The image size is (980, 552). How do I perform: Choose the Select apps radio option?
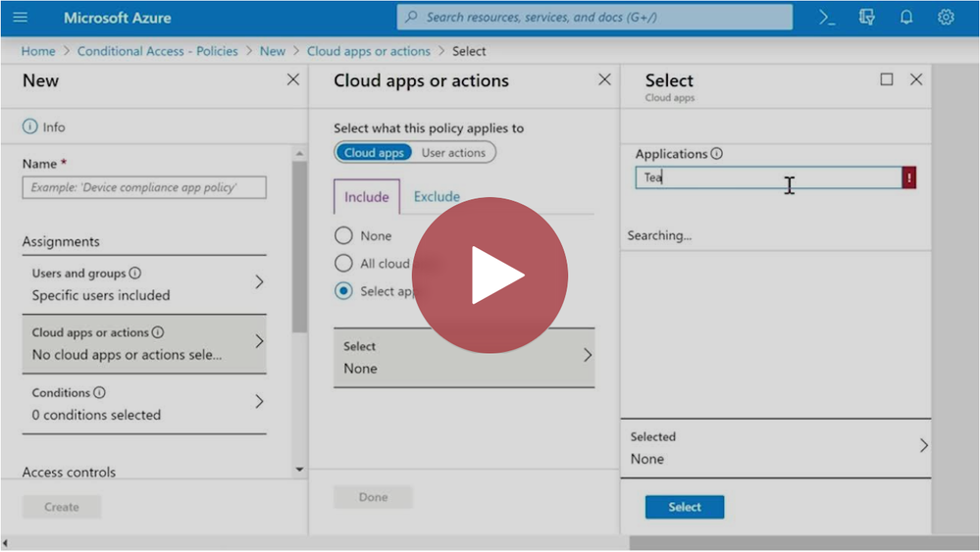pos(343,290)
